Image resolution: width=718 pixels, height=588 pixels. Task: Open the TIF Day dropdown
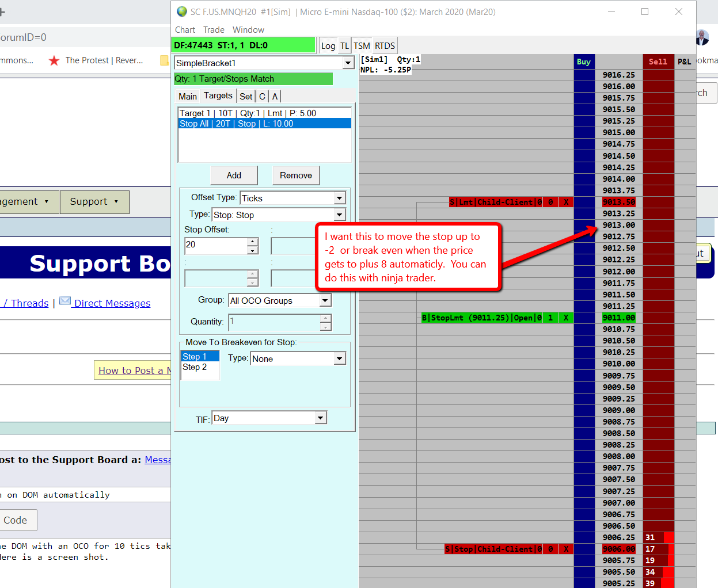[321, 418]
